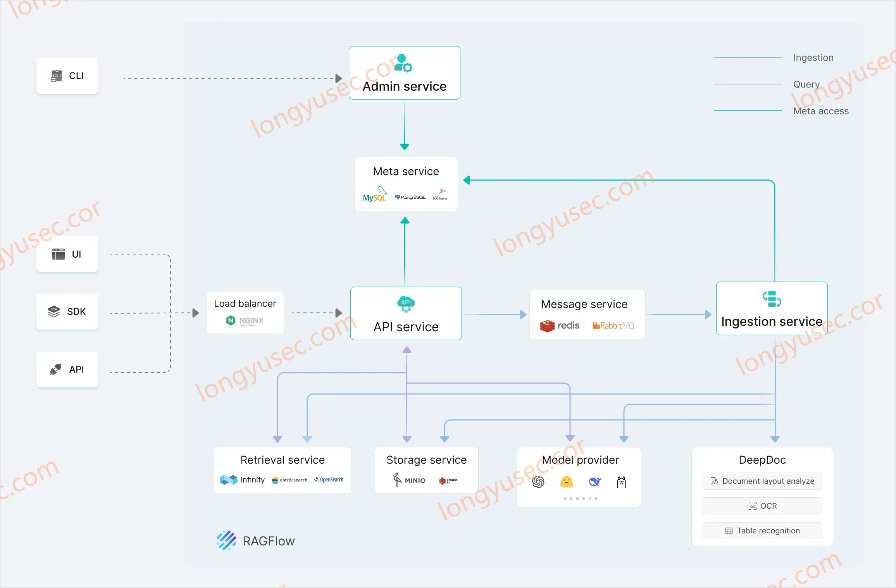896x588 pixels.
Task: Click the RabbitMQ logo
Action: [x=613, y=326]
